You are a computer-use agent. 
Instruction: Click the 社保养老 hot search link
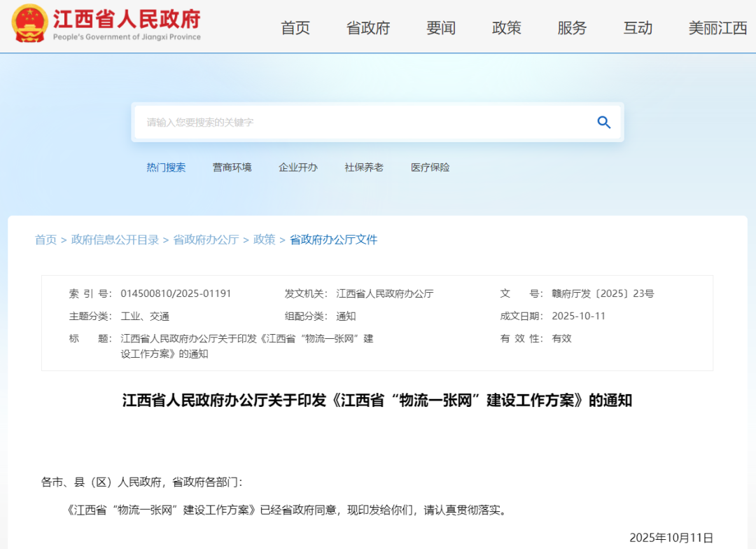pyautogui.click(x=363, y=167)
